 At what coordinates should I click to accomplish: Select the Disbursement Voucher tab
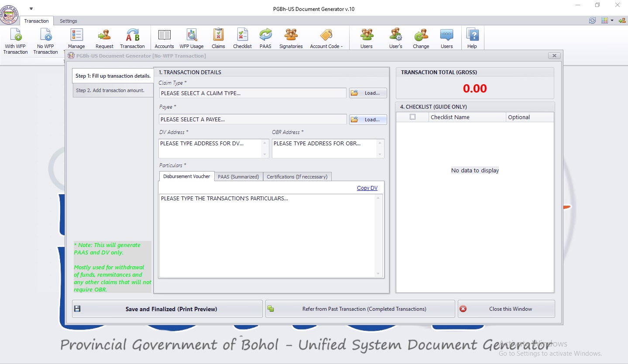coord(187,176)
